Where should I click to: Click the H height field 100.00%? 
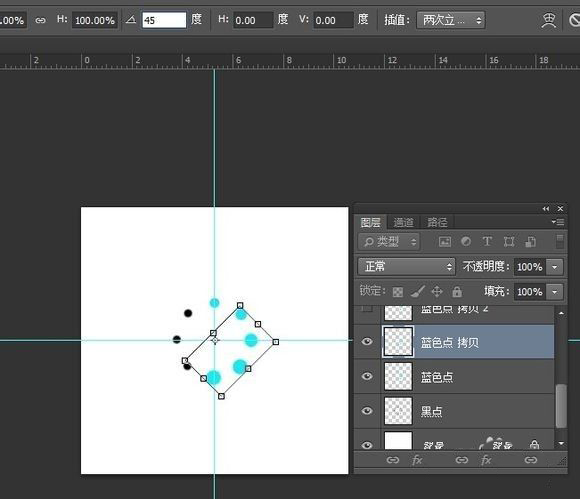pos(95,20)
